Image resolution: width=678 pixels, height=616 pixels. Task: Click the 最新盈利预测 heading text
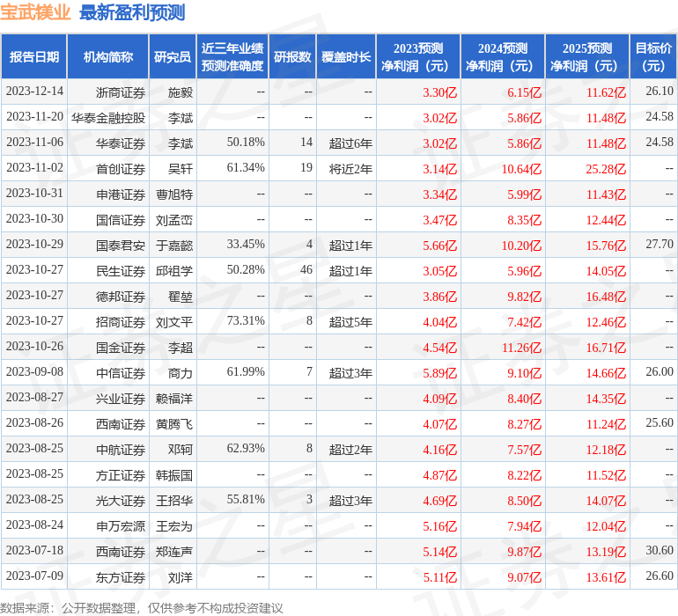(x=132, y=12)
